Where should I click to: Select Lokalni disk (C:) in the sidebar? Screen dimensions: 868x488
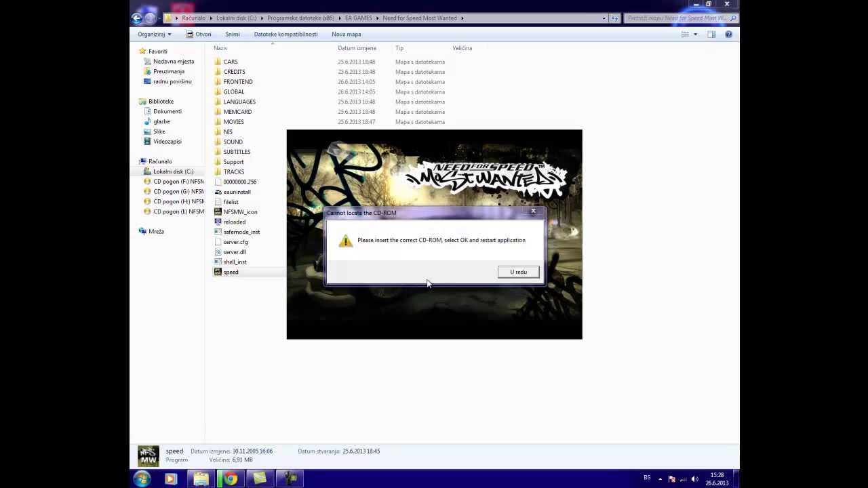pyautogui.click(x=173, y=171)
